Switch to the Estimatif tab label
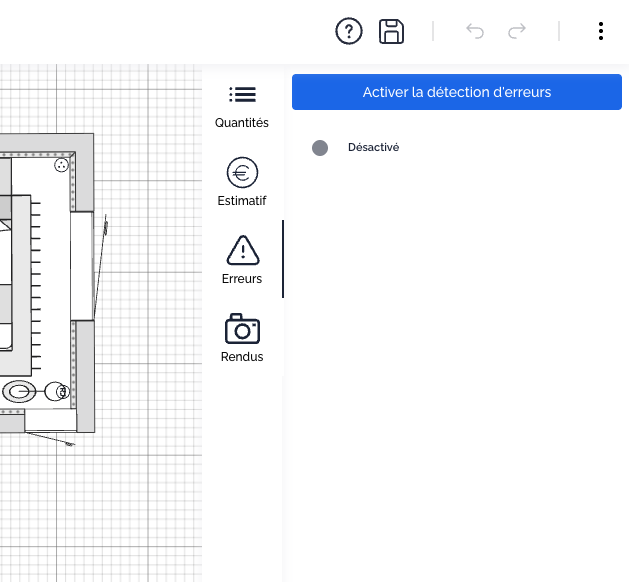 point(242,201)
